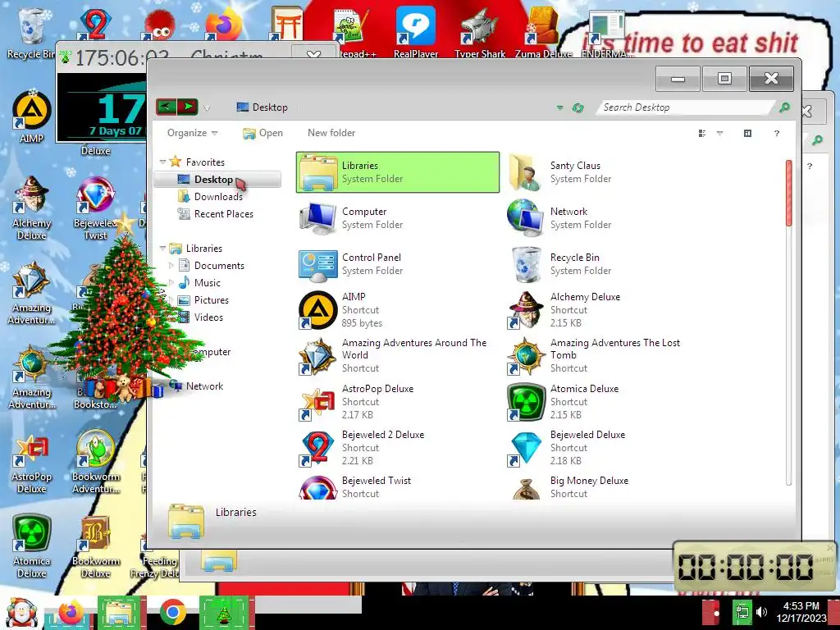
Task: Open Typer Shark desktop shortcut
Action: tap(479, 31)
